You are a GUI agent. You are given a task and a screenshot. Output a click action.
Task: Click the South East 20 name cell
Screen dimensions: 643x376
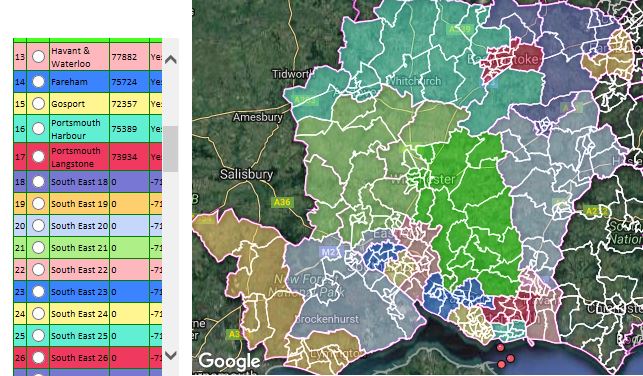click(80, 226)
